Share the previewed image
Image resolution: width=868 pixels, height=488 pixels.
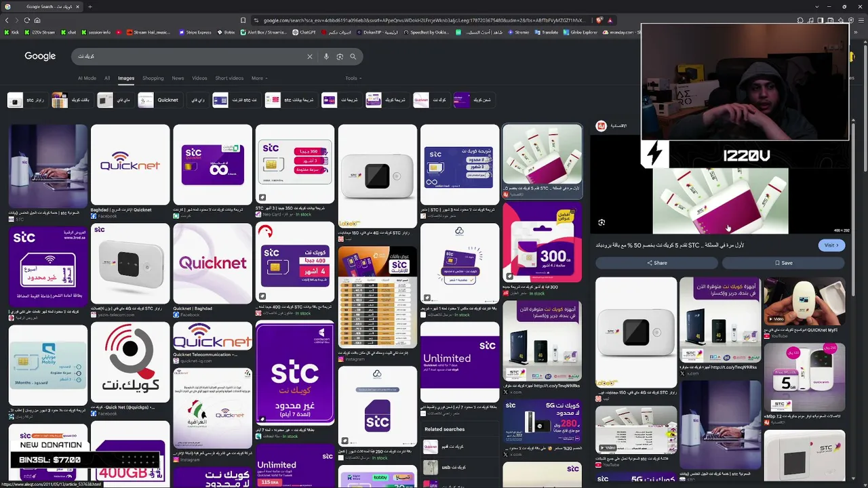[657, 263]
